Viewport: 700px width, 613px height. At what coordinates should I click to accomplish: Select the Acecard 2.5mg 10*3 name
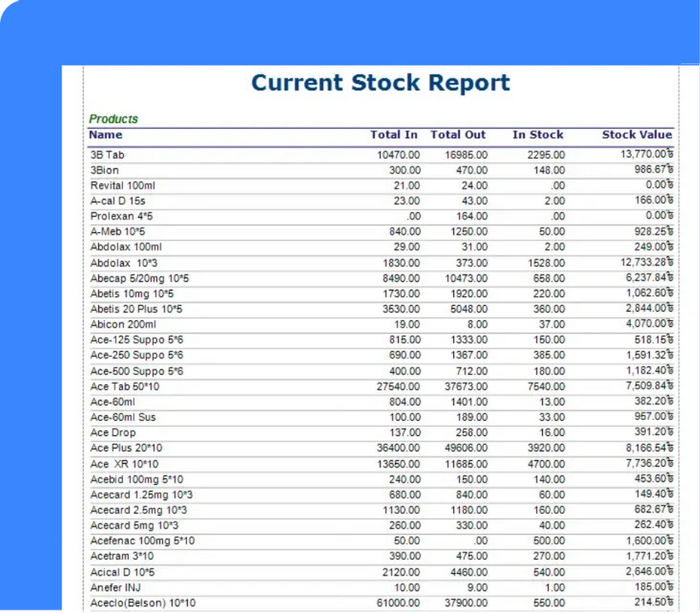[139, 510]
